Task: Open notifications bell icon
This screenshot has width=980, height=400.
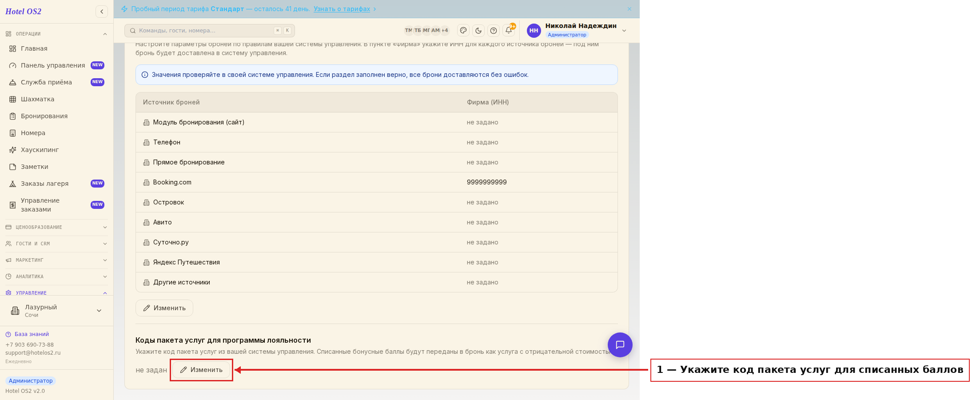Action: [509, 31]
